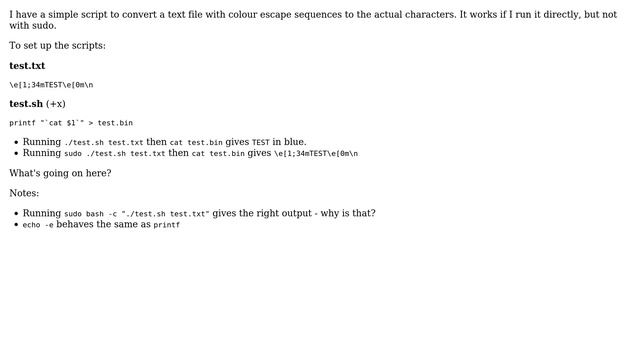Click the inline code ./test.sh test.txt
Image resolution: width=640 pixels, height=360 pixels.
pyautogui.click(x=104, y=142)
